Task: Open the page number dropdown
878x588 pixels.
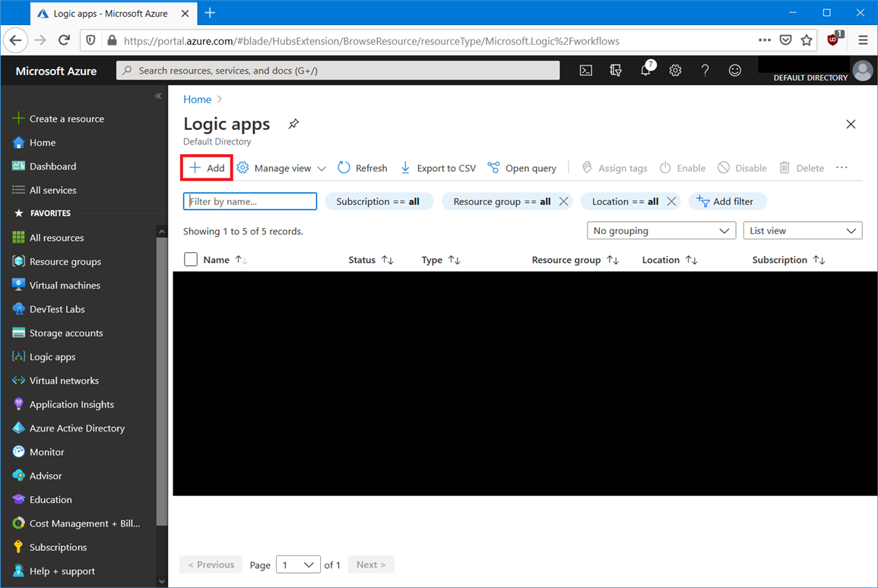Action: pyautogui.click(x=298, y=564)
